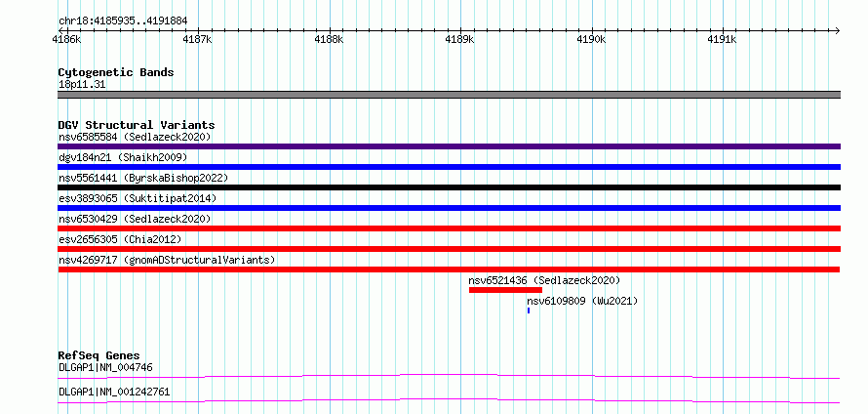Open the nsv6585584 (Sedlazeck2020) variant label
This screenshot has width=868, height=414.
(x=135, y=137)
